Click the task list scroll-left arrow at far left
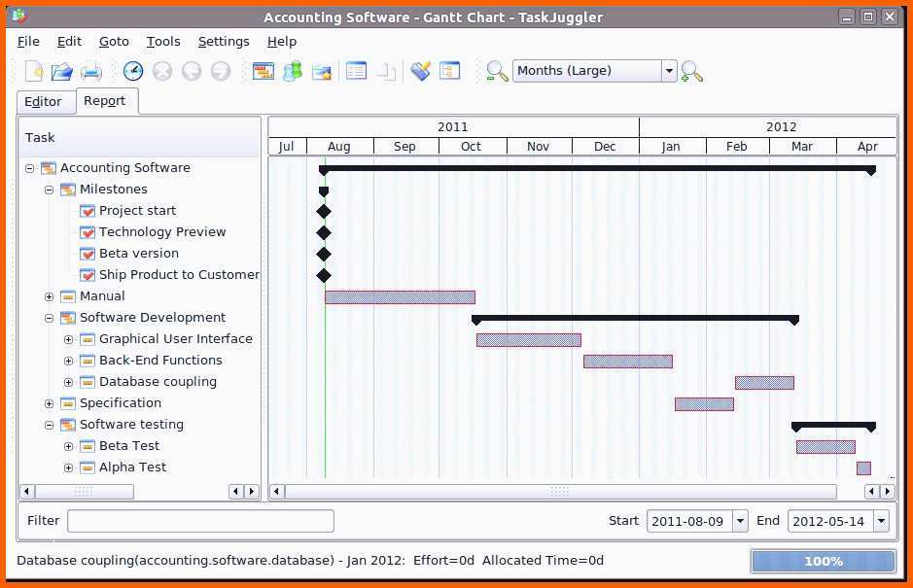The height and width of the screenshot is (588, 913). [26, 492]
